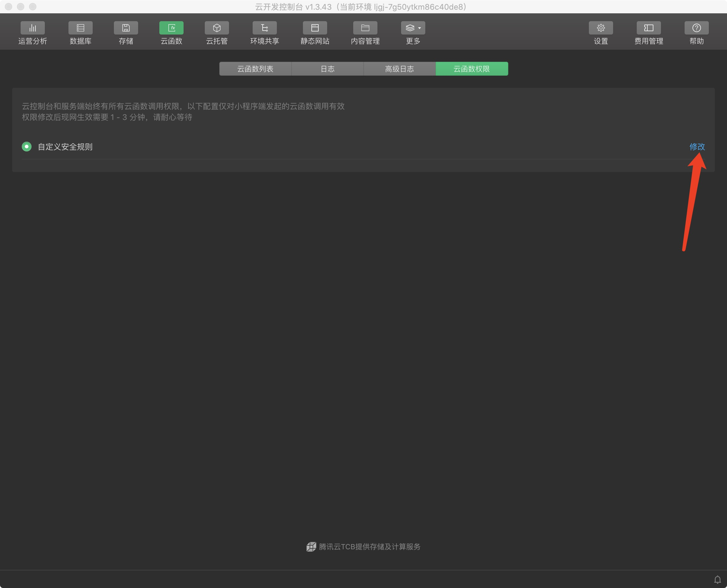This screenshot has width=727, height=588.
Task: Click the 环境共享 environment sharing icon
Action: (x=264, y=28)
